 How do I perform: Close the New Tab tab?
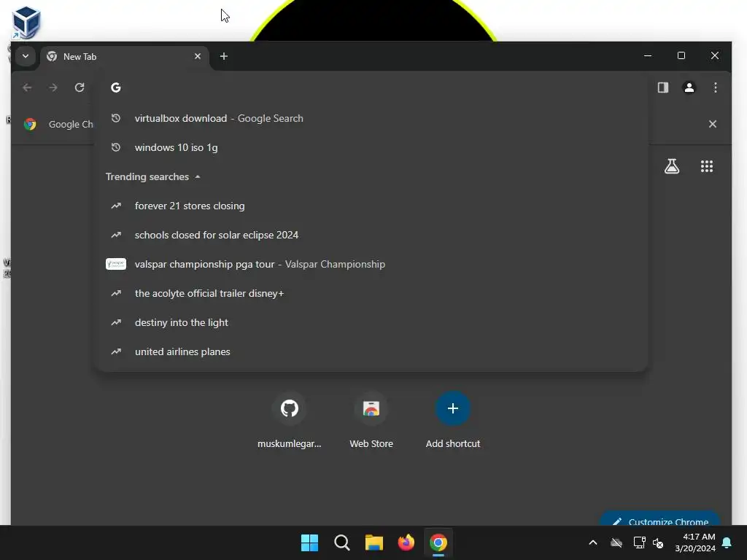click(198, 56)
